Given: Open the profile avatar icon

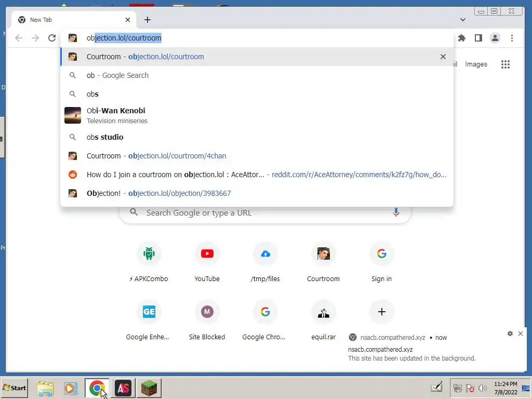Looking at the screenshot, I should point(495,38).
